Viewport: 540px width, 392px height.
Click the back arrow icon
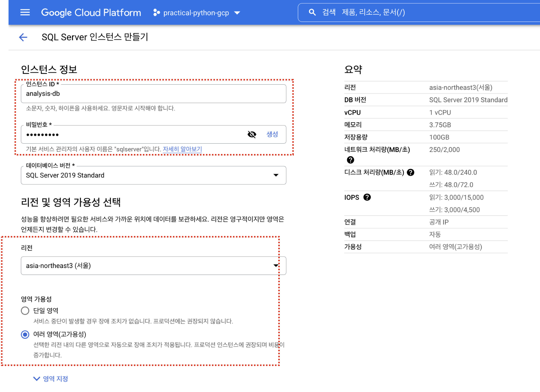(x=23, y=37)
